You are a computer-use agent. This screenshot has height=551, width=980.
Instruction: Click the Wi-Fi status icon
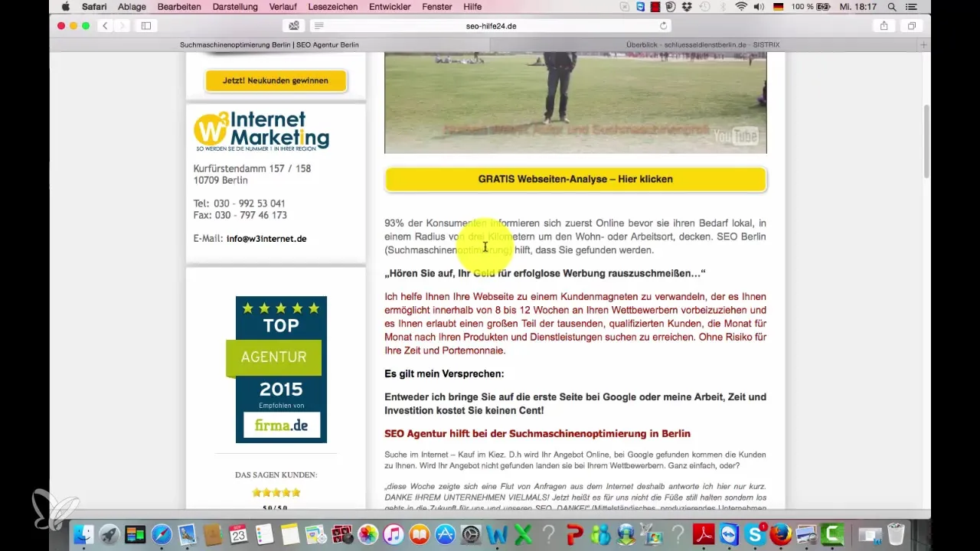tap(742, 7)
